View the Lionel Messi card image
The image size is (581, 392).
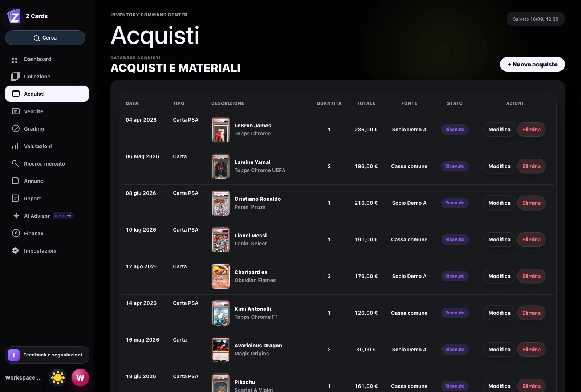(221, 240)
